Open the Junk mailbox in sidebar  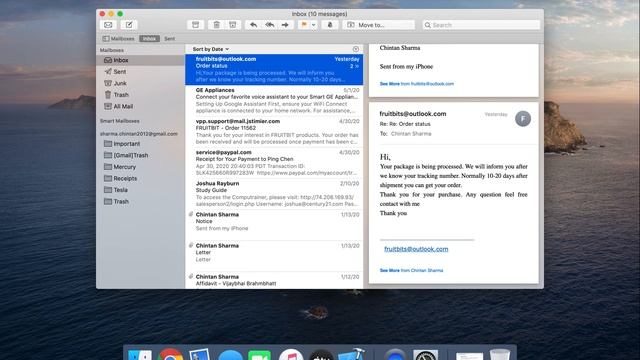pyautogui.click(x=140, y=83)
